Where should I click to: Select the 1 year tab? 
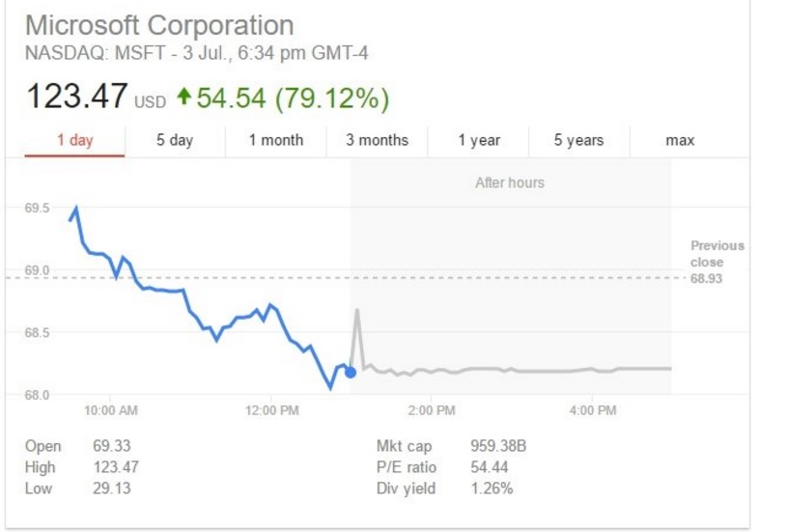point(479,141)
